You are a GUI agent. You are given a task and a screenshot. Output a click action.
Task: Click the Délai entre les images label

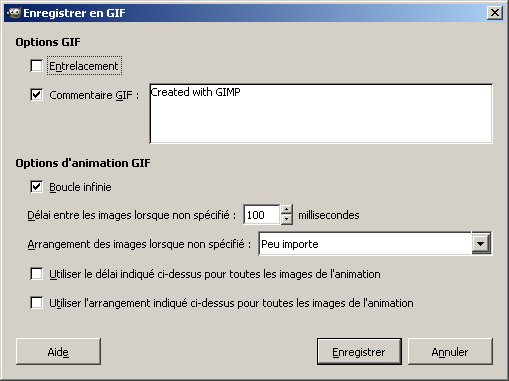click(132, 215)
